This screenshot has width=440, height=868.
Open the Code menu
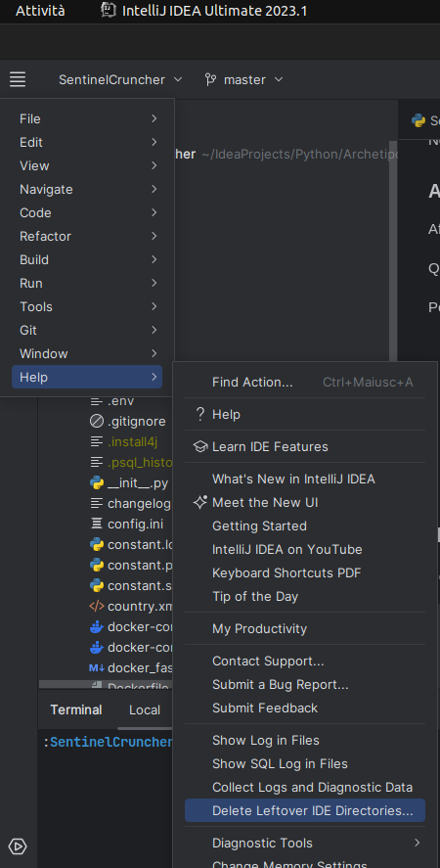click(87, 212)
